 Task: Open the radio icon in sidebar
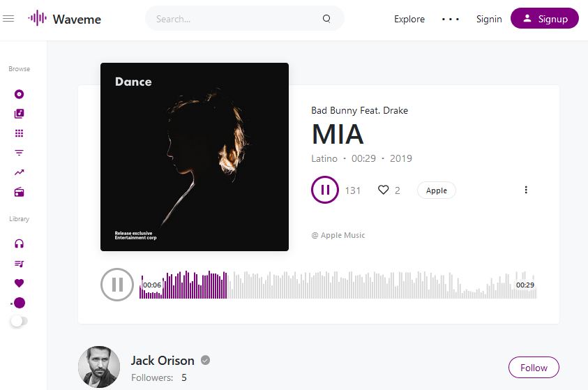(x=19, y=193)
